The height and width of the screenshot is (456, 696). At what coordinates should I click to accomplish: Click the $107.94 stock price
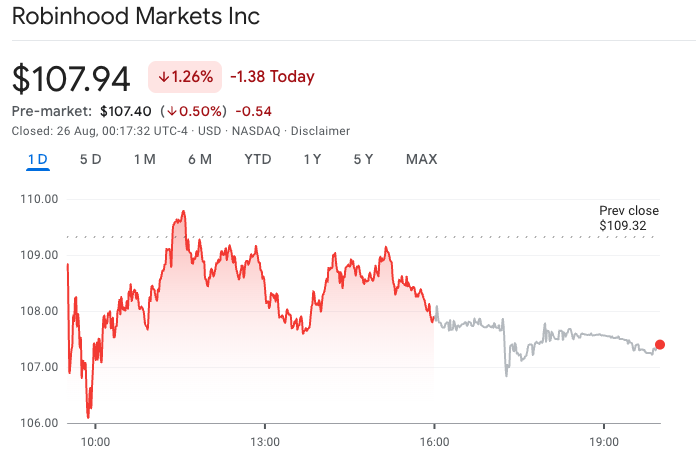73,77
